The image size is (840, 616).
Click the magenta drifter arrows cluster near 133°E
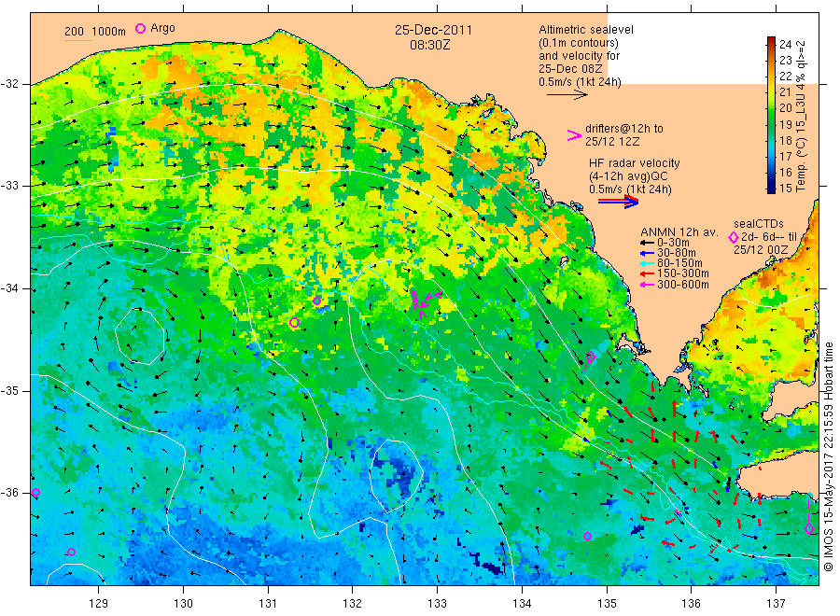pos(425,303)
